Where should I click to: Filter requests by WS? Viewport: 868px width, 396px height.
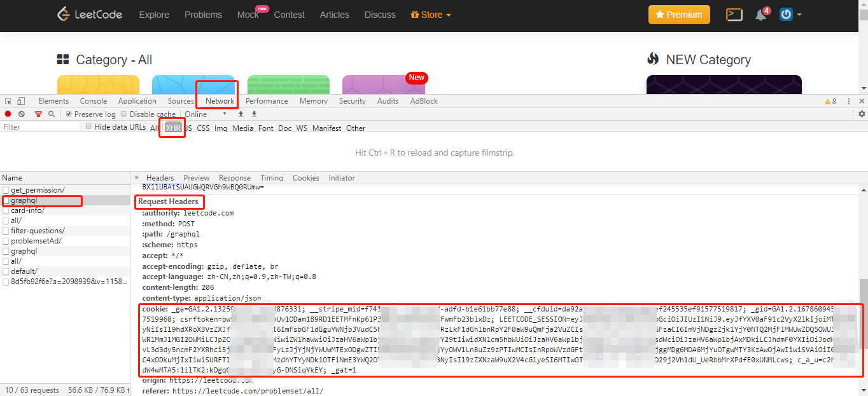click(302, 128)
